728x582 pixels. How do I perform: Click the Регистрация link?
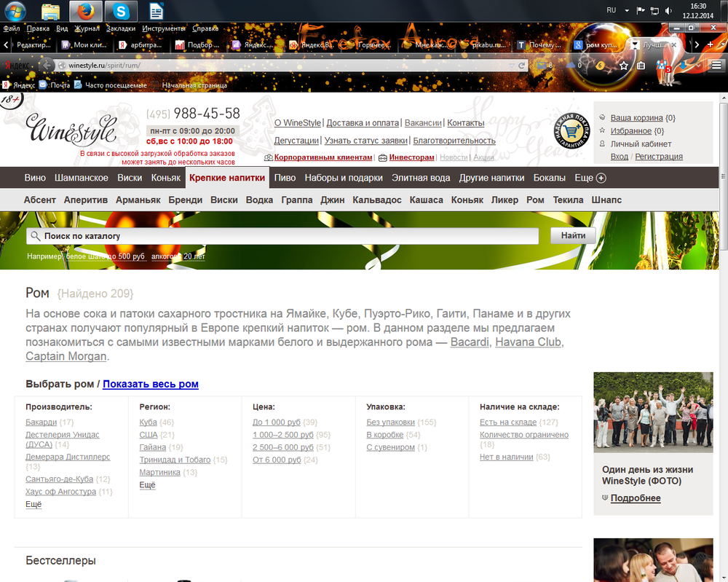click(x=659, y=157)
